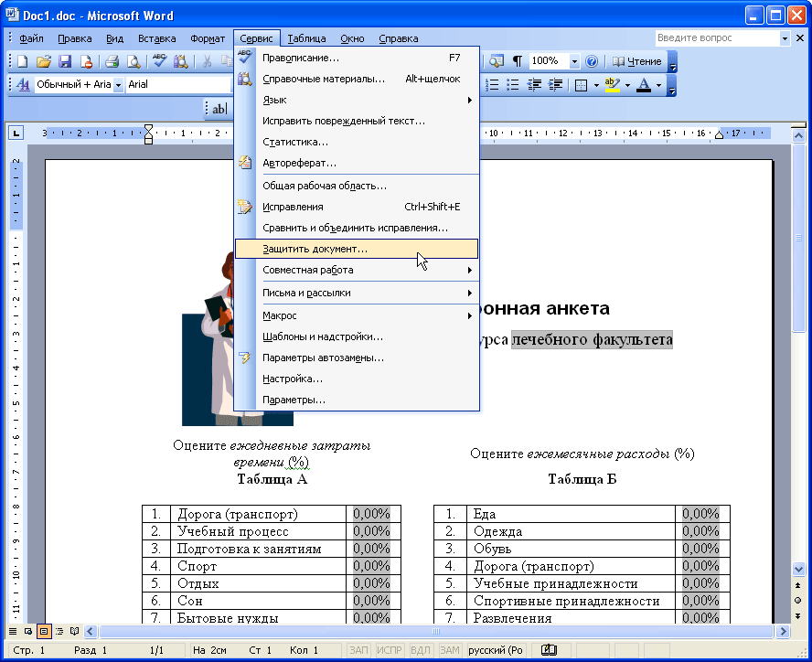Expand Standard toolbar options arrow

coord(672,62)
